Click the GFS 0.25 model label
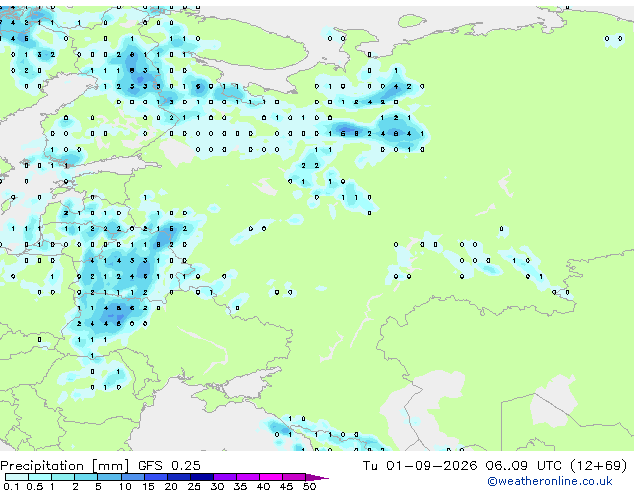The image size is (634, 490). 169,466
